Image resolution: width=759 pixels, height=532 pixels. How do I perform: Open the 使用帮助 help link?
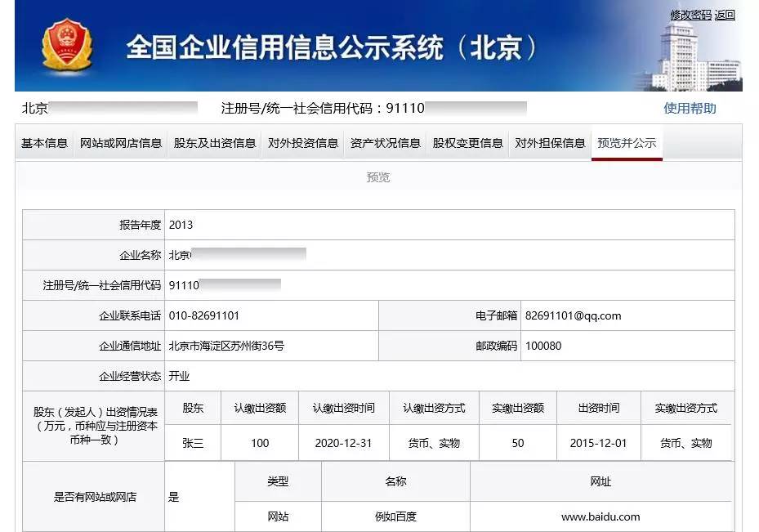coord(690,108)
